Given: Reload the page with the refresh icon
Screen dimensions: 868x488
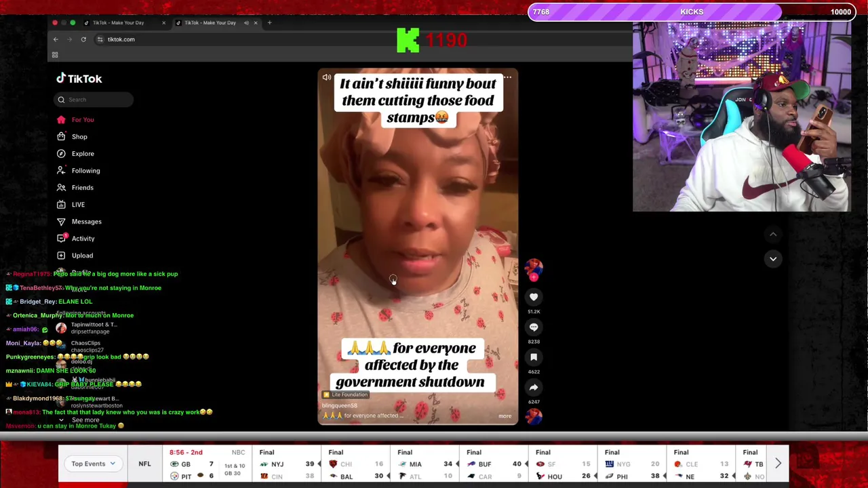Looking at the screenshot, I should (83, 39).
